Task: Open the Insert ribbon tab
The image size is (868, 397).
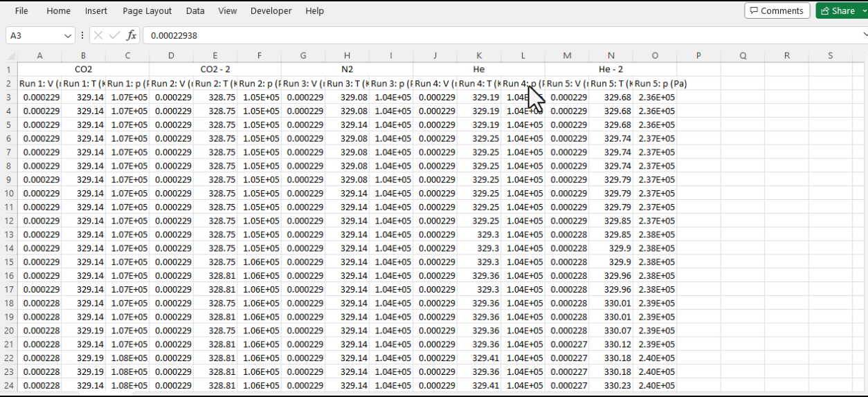Action: [x=96, y=11]
